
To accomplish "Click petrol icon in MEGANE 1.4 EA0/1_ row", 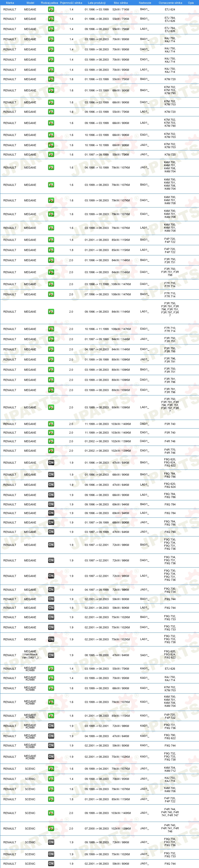I will click(51, 60).
